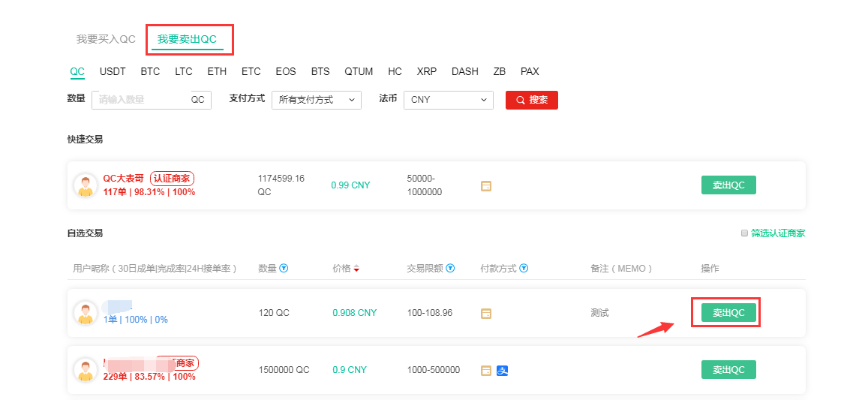Click 卖出QC button in the 测试 row
This screenshot has height=400, width=868.
(728, 313)
